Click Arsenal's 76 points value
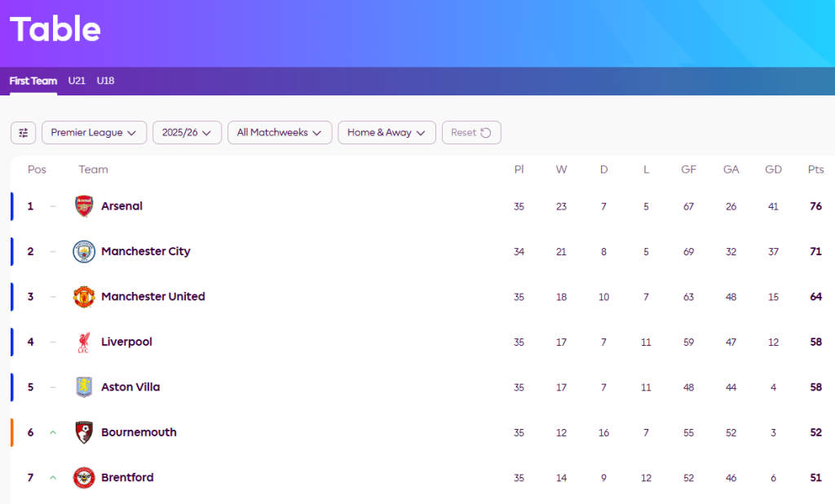 tap(815, 206)
